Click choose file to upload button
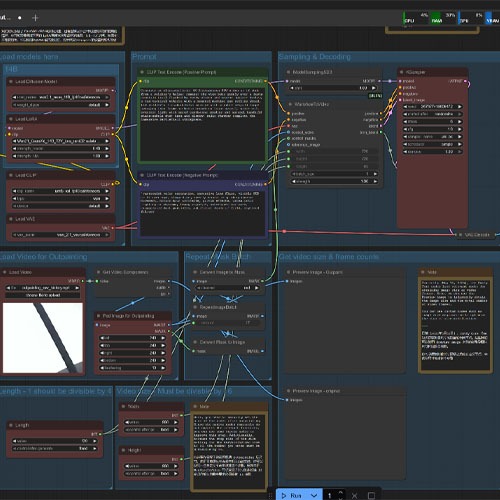 [43, 295]
